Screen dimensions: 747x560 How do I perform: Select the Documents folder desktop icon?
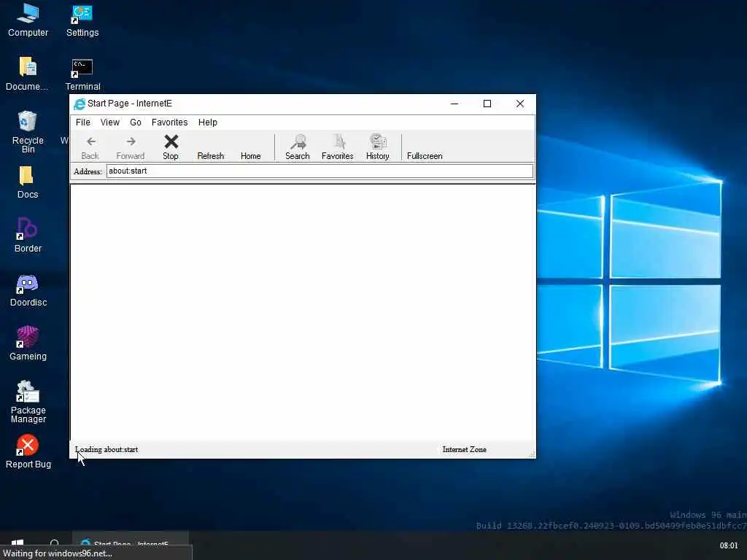tap(28, 74)
